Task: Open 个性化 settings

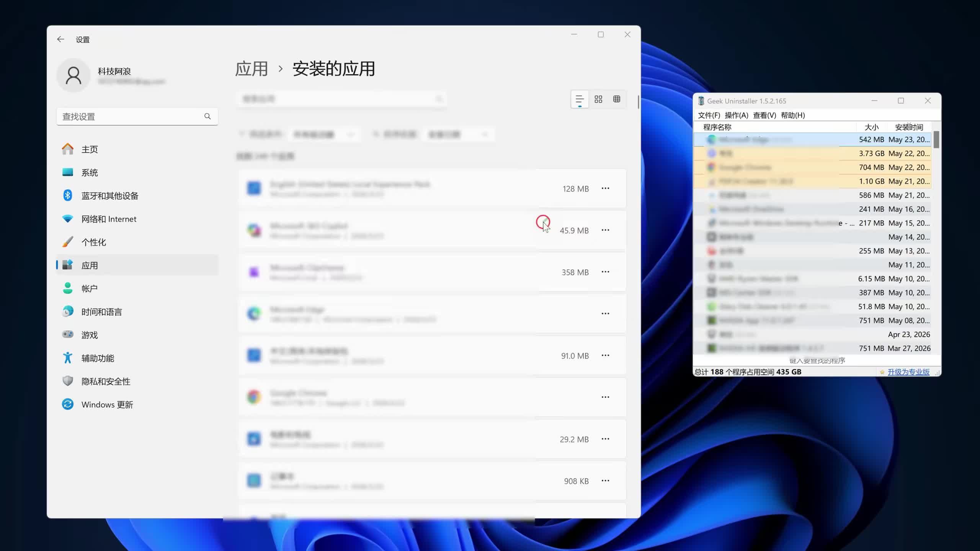Action: 137,242
